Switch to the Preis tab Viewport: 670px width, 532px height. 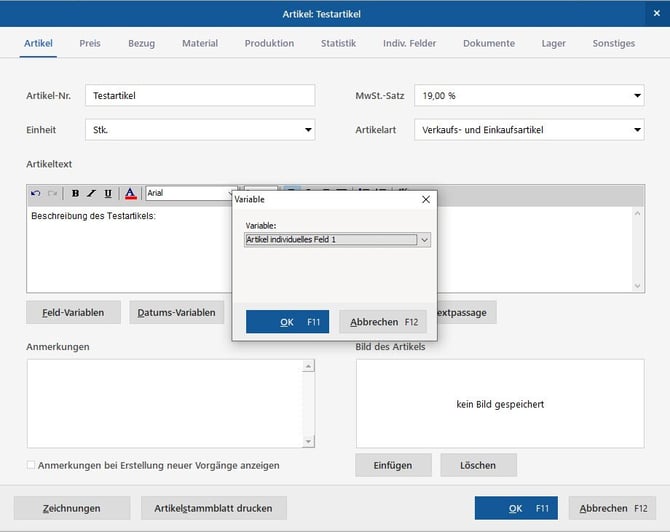click(x=90, y=43)
